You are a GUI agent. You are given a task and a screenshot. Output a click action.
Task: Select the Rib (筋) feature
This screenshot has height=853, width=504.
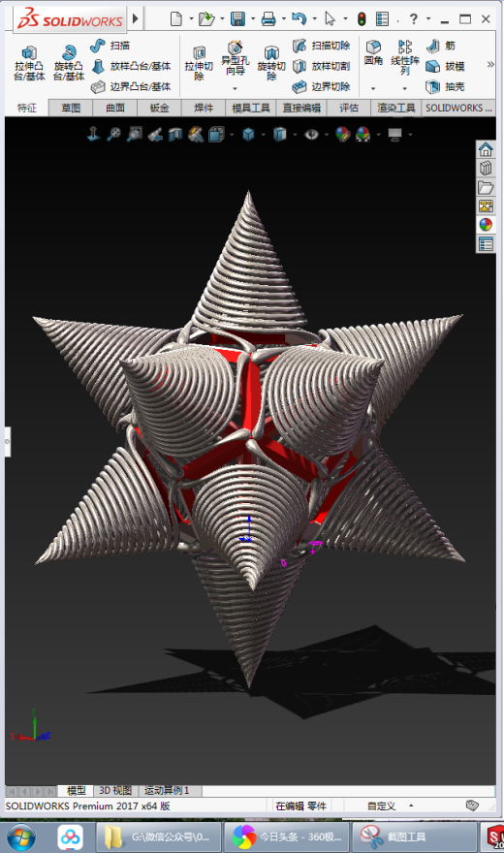tap(441, 46)
